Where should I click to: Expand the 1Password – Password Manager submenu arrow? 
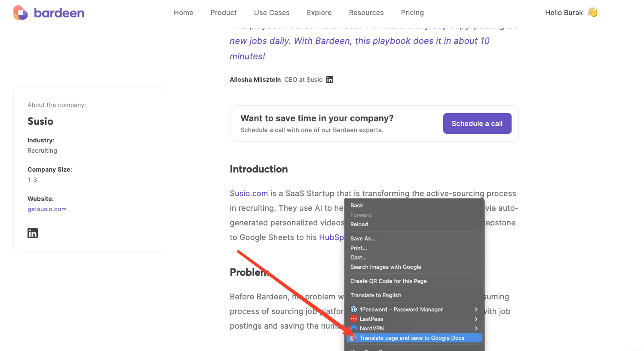coord(476,309)
